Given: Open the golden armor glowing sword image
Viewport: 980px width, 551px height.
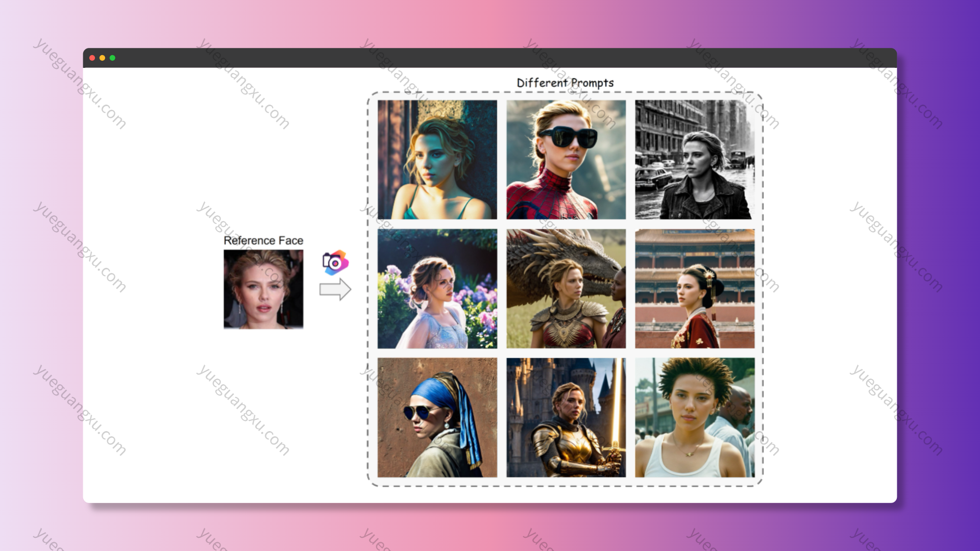Looking at the screenshot, I should (566, 417).
